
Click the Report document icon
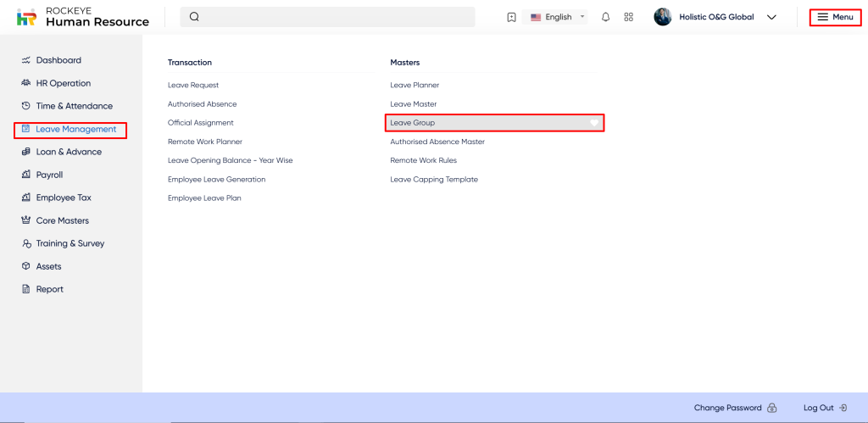click(x=26, y=289)
